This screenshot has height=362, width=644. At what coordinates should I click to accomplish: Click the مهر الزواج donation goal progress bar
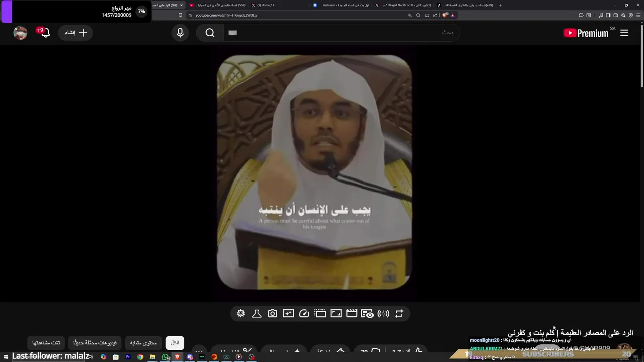(76, 11)
